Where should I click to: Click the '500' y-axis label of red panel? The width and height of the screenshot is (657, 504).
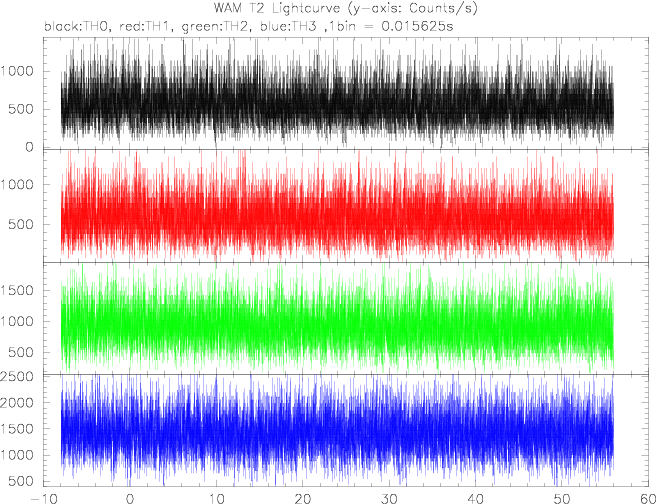tap(22, 225)
